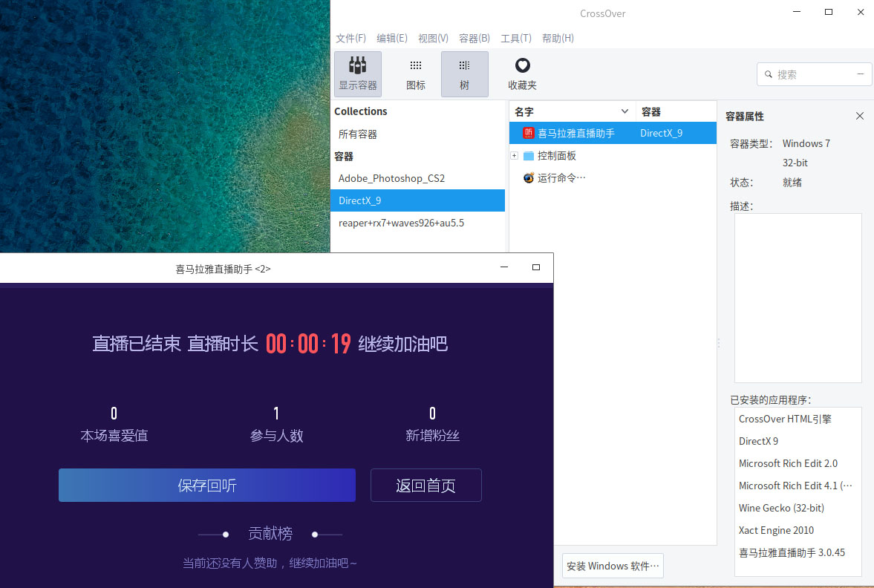
Task: Toggle the 显示容器 bottles toolbar button
Action: (x=358, y=73)
